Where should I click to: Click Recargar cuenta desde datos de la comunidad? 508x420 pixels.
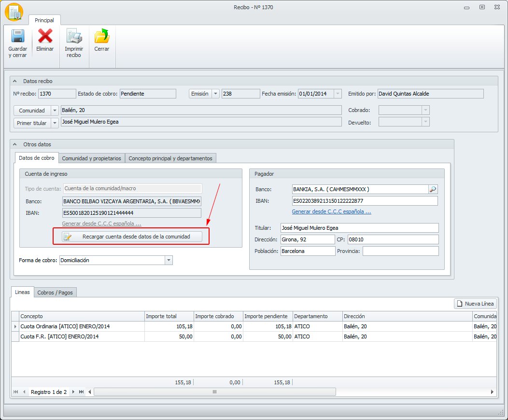coord(132,237)
